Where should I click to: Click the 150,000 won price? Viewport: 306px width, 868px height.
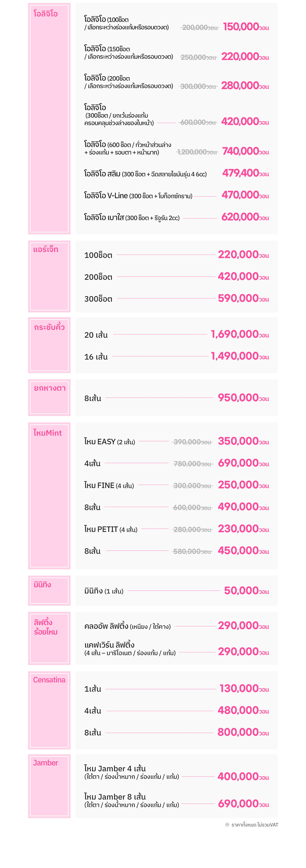245,27
